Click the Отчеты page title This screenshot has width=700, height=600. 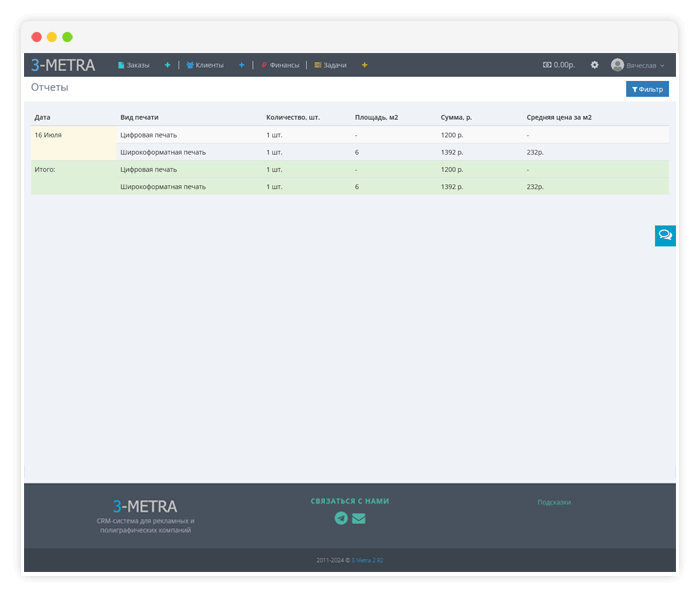(50, 88)
